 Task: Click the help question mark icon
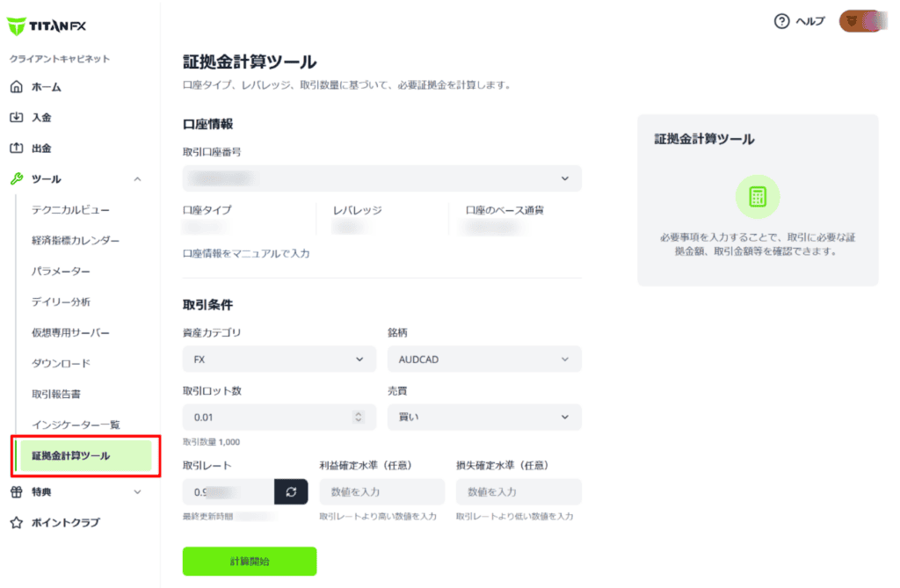[x=781, y=21]
